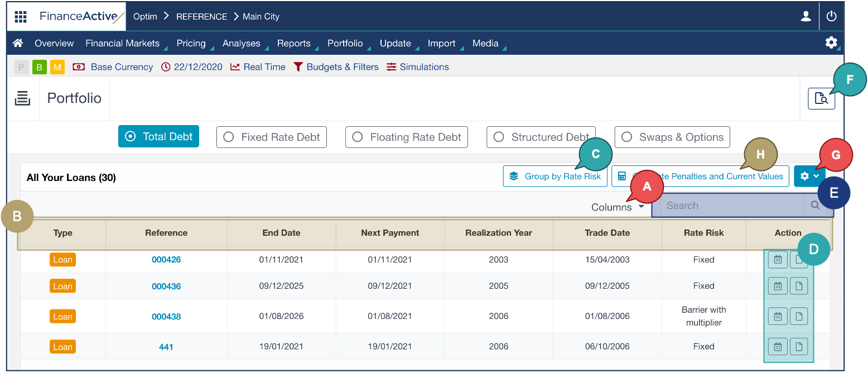Open the Reports menu
This screenshot has height=372, width=868.
click(293, 44)
